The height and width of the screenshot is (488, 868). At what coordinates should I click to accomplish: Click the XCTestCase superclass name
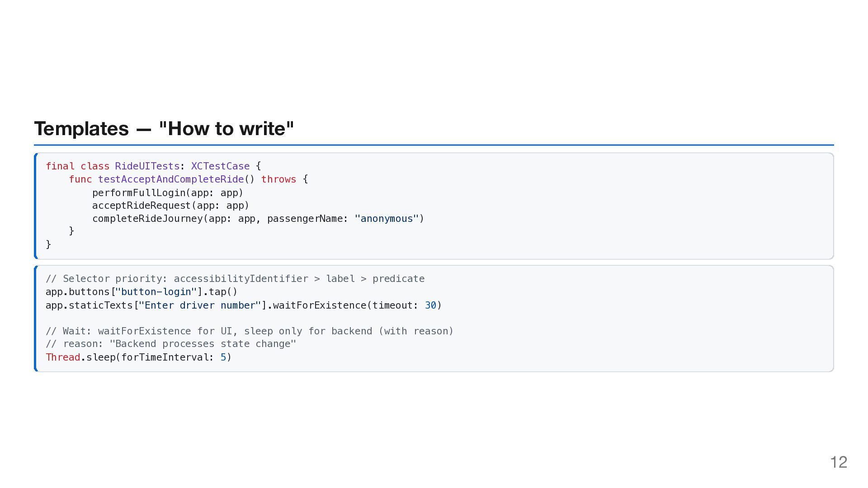pos(220,166)
